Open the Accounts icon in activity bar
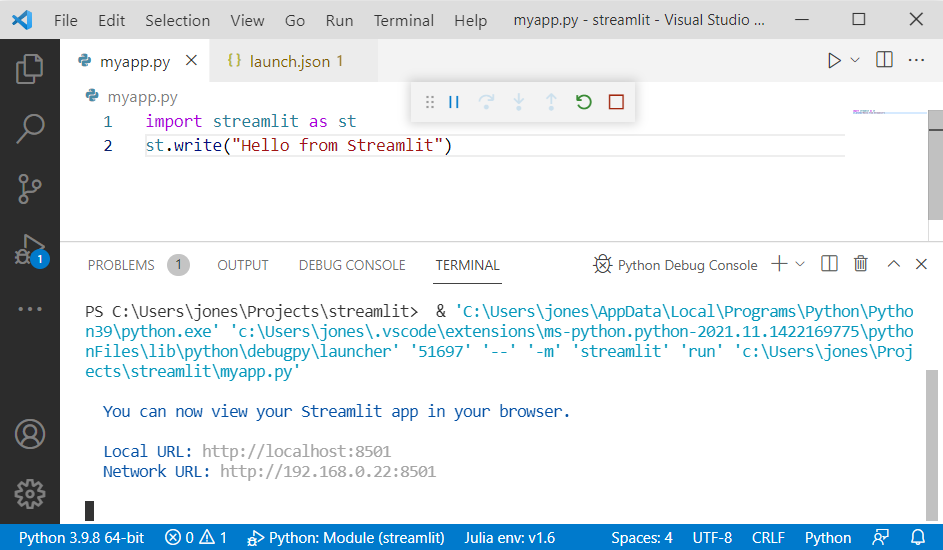The width and height of the screenshot is (943, 550). [29, 434]
